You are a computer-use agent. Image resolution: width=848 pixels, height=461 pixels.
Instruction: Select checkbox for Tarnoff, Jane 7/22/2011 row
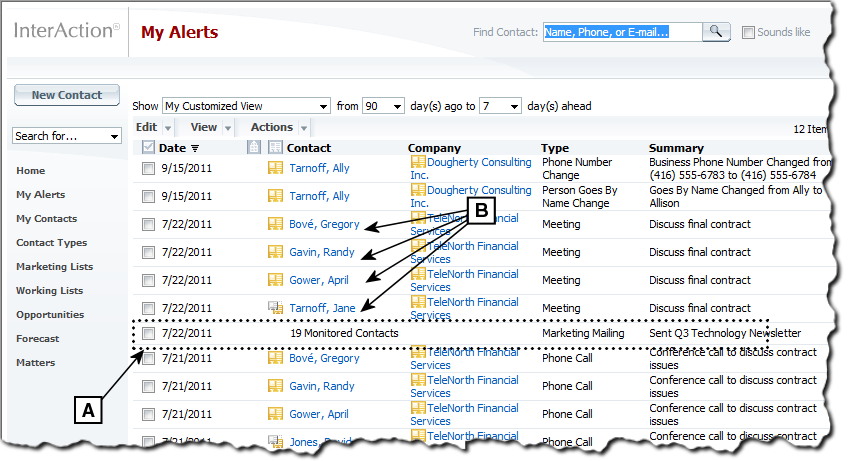[148, 308]
